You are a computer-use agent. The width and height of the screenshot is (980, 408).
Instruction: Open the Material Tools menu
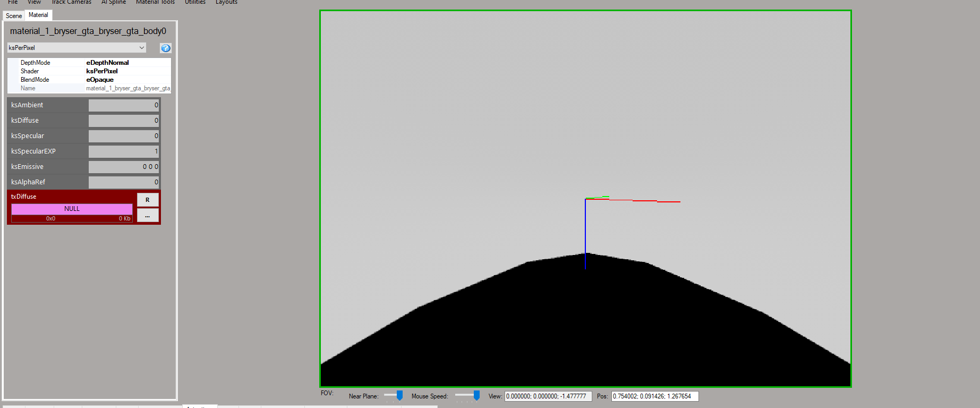click(155, 3)
